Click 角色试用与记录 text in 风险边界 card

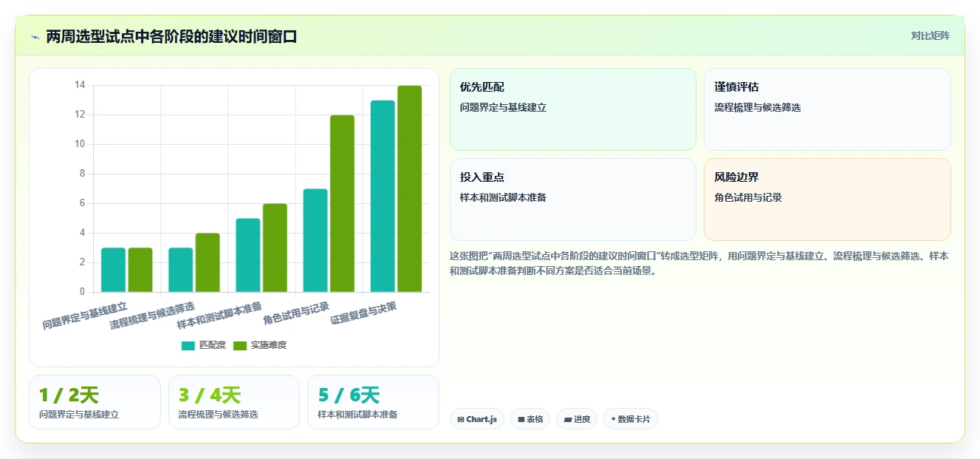tap(748, 197)
